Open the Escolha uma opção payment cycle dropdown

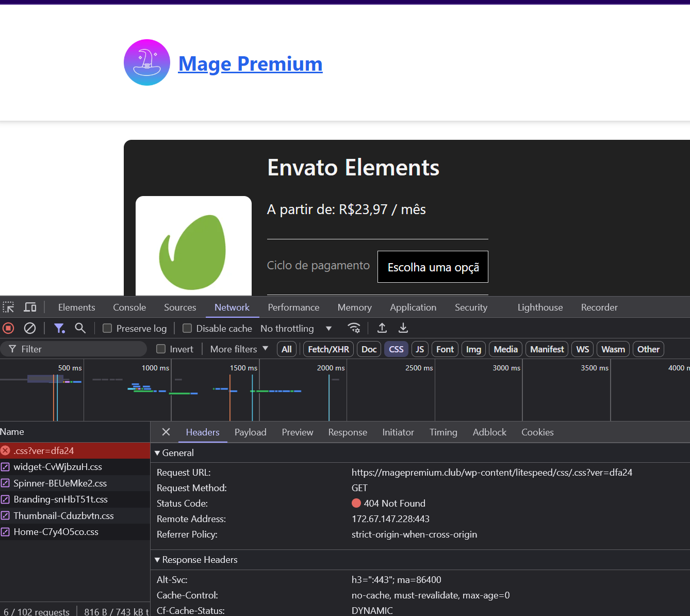tap(433, 267)
